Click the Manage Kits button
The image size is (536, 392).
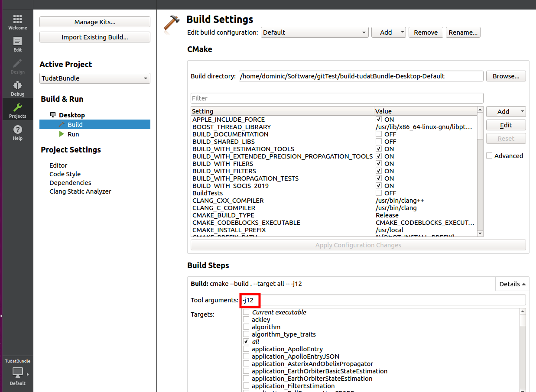click(95, 22)
